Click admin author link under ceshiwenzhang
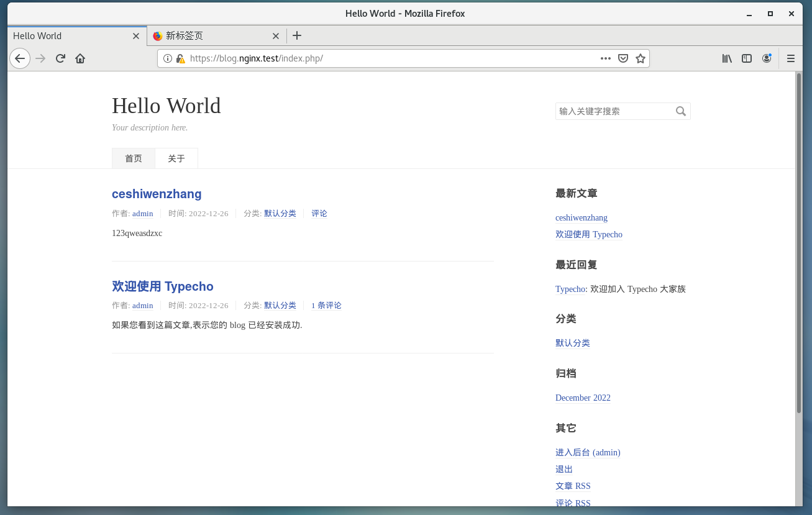The image size is (812, 515). [143, 214]
